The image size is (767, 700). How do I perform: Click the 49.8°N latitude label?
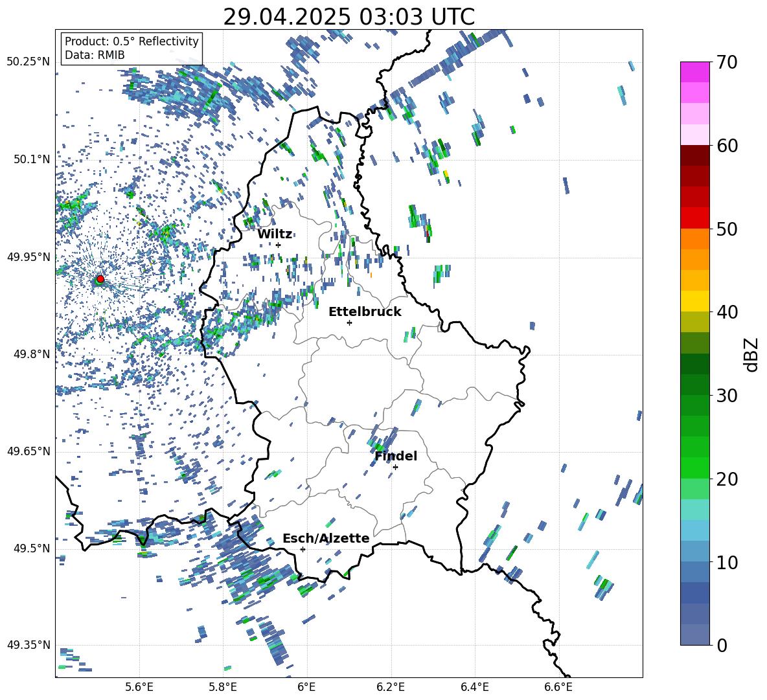(32, 354)
